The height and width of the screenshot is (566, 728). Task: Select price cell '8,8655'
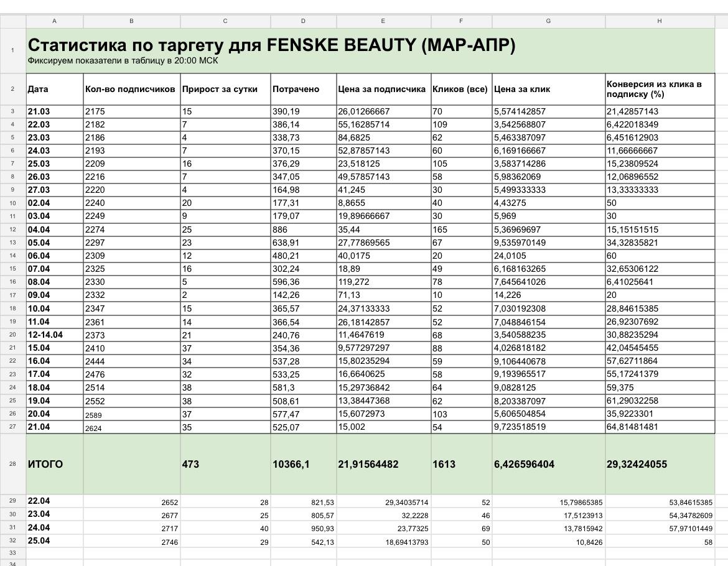point(383,203)
